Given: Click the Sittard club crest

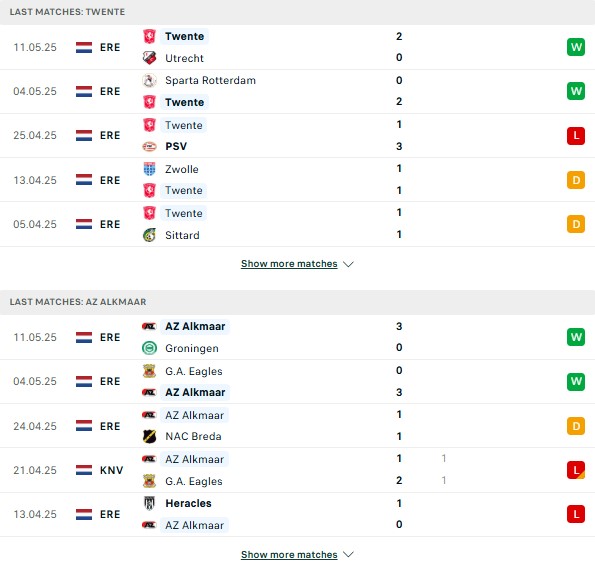Looking at the screenshot, I should click(150, 235).
